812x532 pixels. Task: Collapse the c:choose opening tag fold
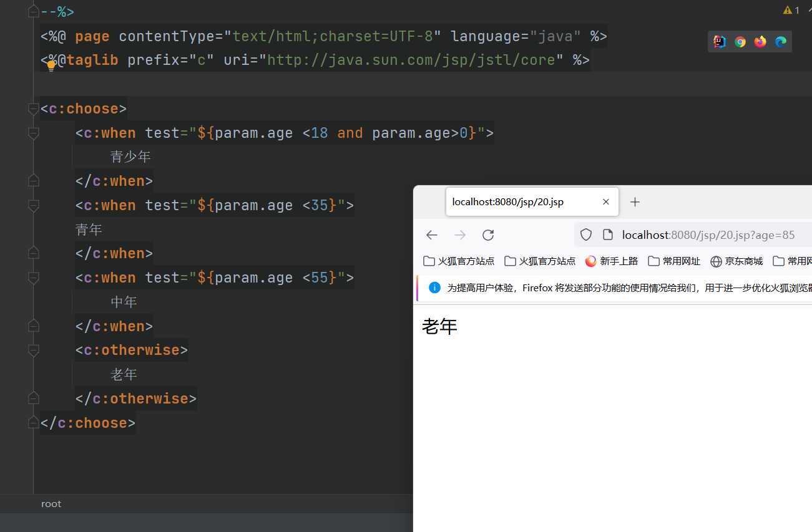click(x=33, y=109)
